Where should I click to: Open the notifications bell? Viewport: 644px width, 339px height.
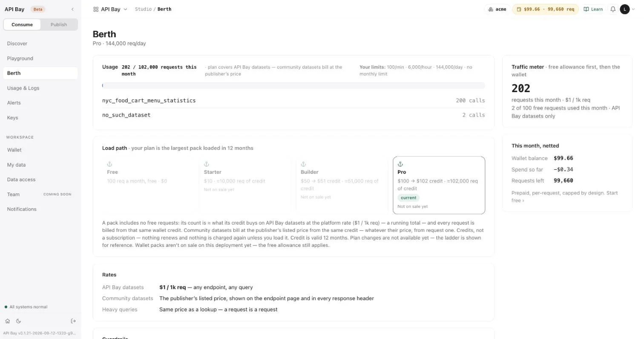coord(612,9)
